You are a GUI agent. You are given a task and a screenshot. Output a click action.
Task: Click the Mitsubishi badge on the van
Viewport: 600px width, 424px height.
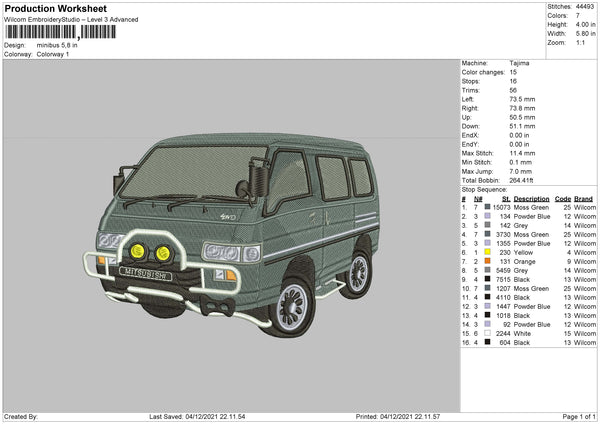tap(145, 272)
